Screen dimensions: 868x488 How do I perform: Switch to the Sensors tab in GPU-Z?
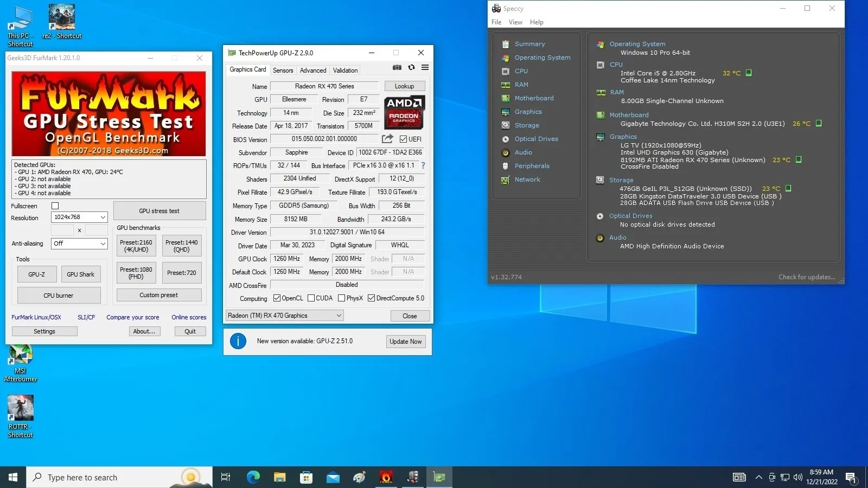283,70
